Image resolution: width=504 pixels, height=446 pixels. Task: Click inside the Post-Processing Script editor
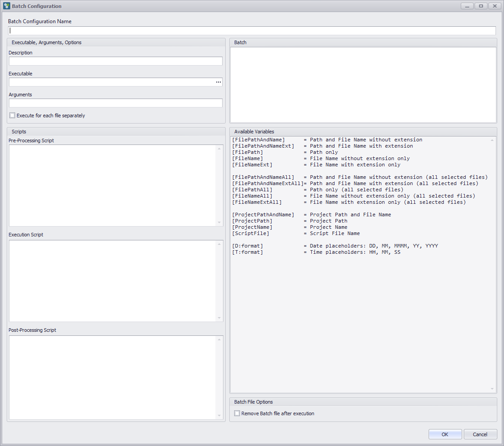coord(112,377)
